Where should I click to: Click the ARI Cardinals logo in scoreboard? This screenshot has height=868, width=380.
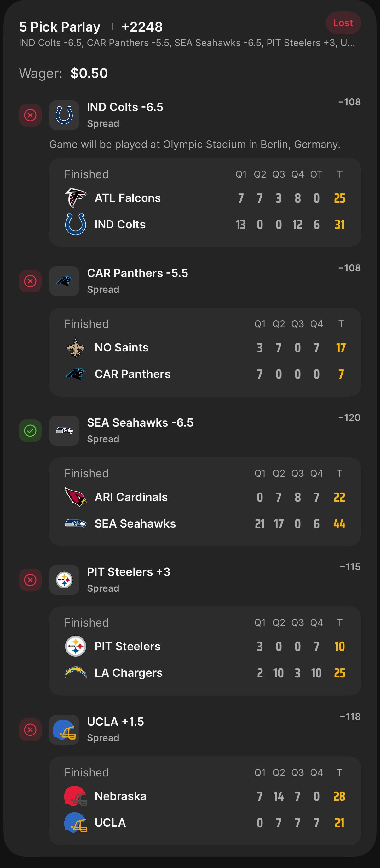(75, 497)
